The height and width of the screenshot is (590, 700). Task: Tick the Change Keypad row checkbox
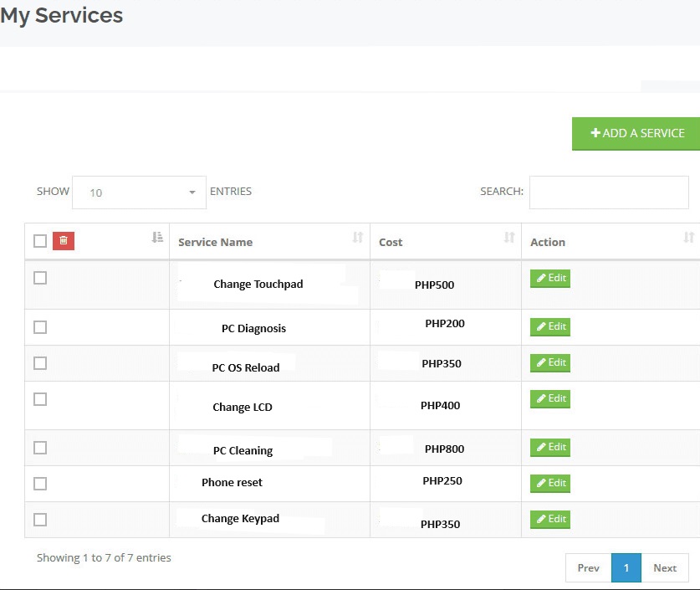coord(40,520)
